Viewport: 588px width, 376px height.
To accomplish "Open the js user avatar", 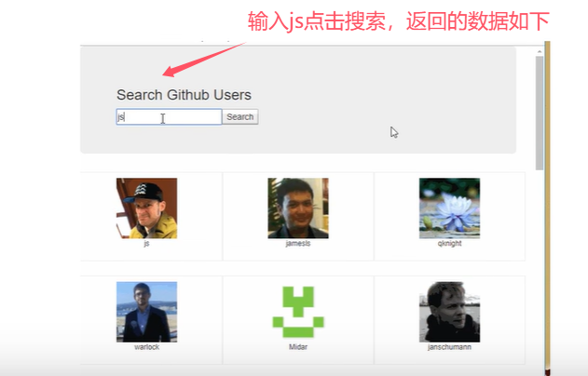I will pos(146,208).
